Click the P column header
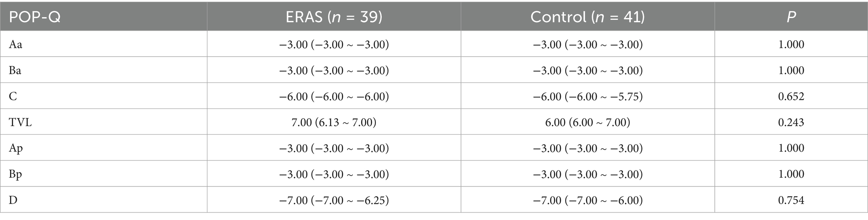The width and height of the screenshot is (868, 220). [791, 17]
